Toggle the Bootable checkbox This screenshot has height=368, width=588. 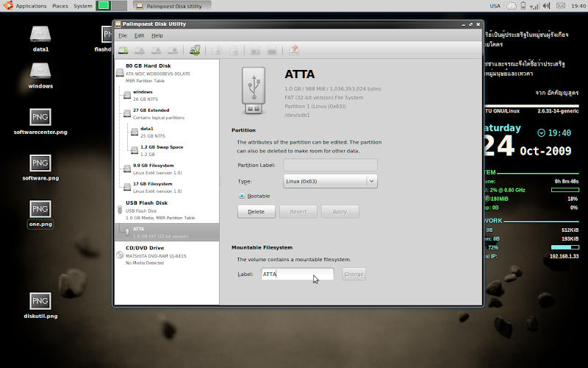coord(242,196)
